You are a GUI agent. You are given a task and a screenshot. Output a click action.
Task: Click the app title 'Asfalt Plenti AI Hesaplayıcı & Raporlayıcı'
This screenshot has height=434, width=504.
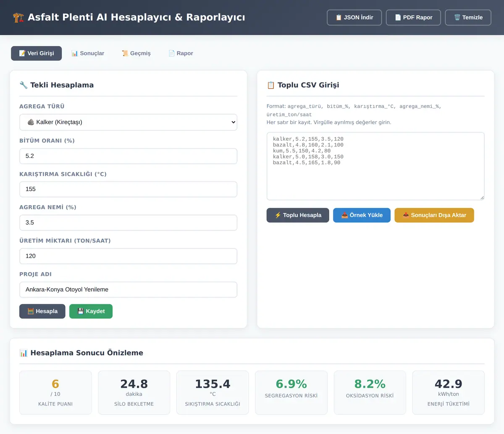point(136,17)
